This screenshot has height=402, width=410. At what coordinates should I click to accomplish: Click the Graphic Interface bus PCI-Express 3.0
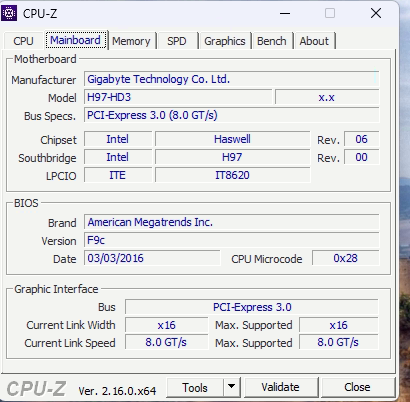click(x=252, y=307)
